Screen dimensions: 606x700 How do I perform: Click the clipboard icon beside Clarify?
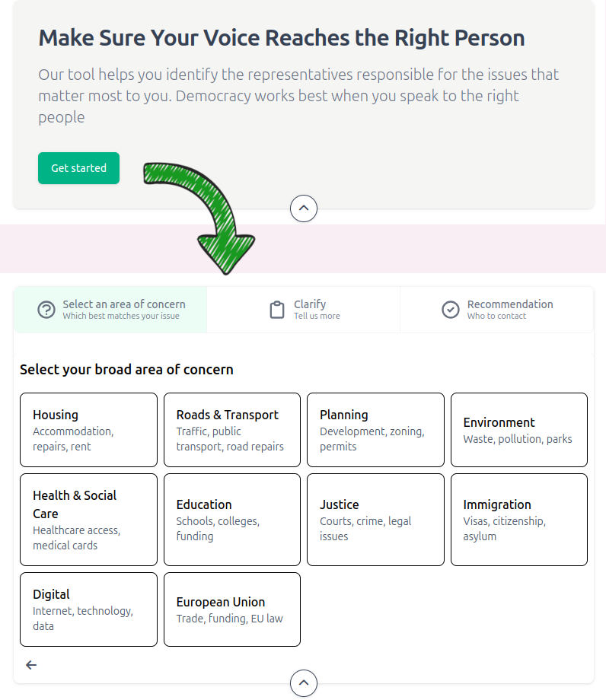(x=277, y=310)
